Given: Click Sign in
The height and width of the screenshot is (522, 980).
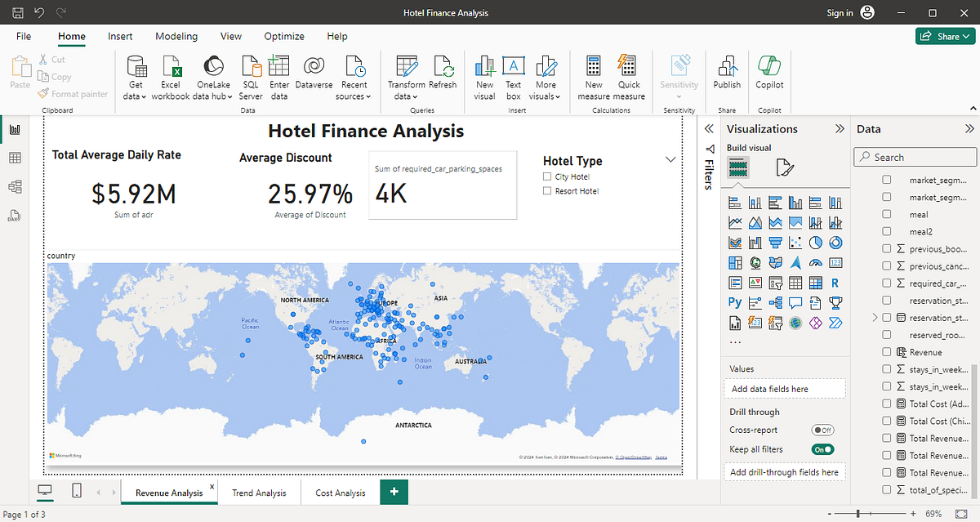Looking at the screenshot, I should click(x=840, y=12).
